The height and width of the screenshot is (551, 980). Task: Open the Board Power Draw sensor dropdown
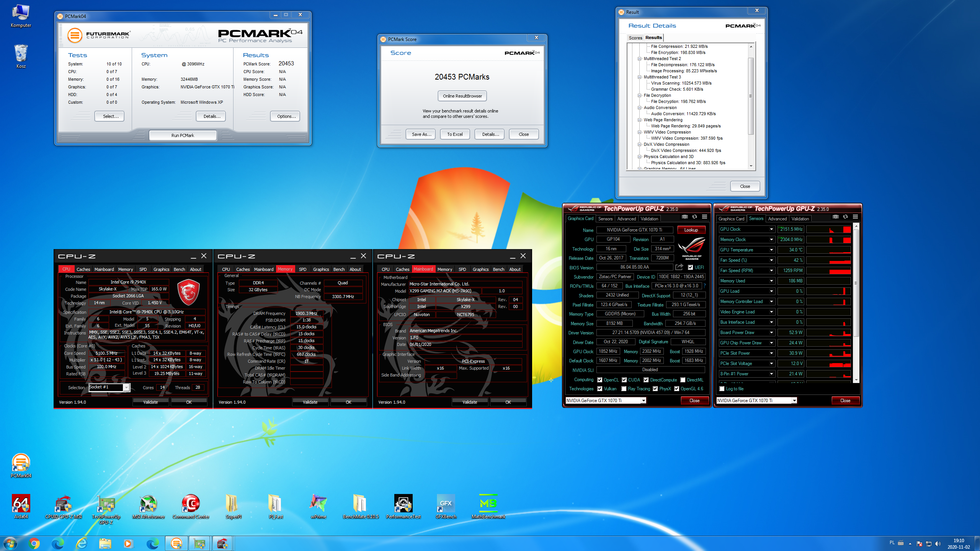[771, 333]
